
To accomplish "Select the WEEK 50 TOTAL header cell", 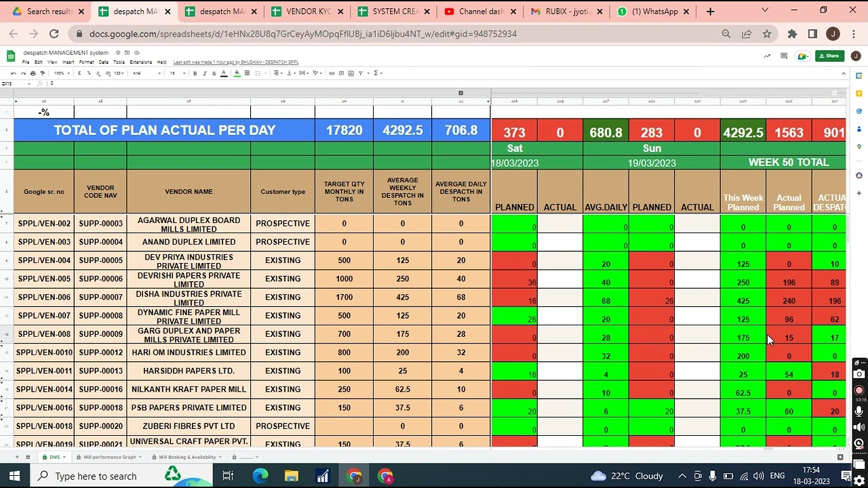I will pos(788,163).
